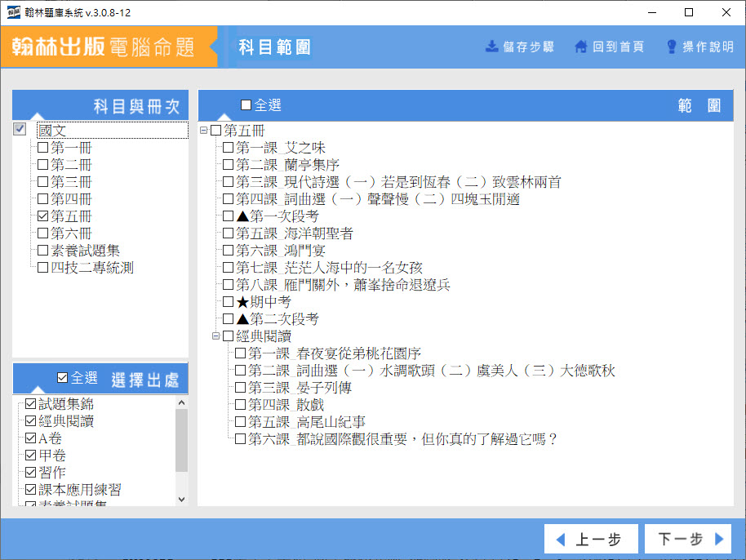The image size is (746, 560).
Task: Click right arrow icon on 下一步
Action: pyautogui.click(x=718, y=540)
